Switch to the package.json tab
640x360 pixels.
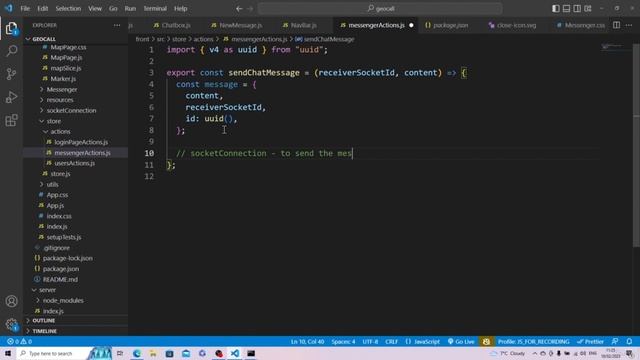pos(447,25)
